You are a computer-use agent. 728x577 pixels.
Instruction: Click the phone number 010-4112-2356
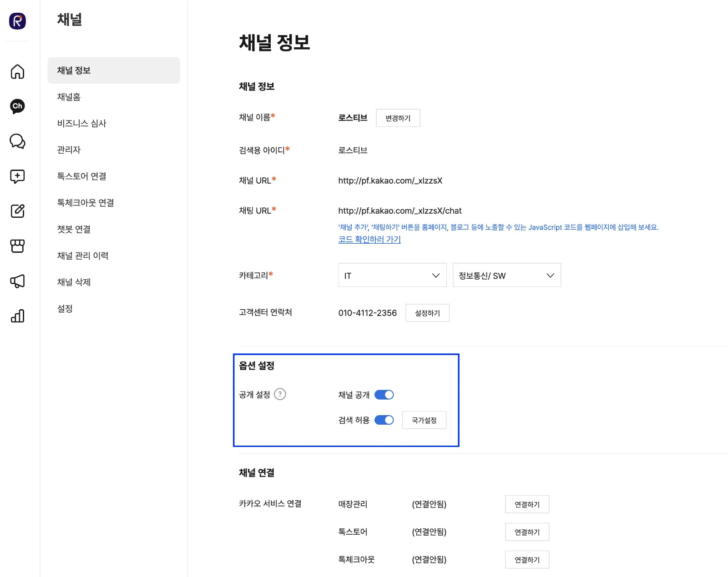368,313
